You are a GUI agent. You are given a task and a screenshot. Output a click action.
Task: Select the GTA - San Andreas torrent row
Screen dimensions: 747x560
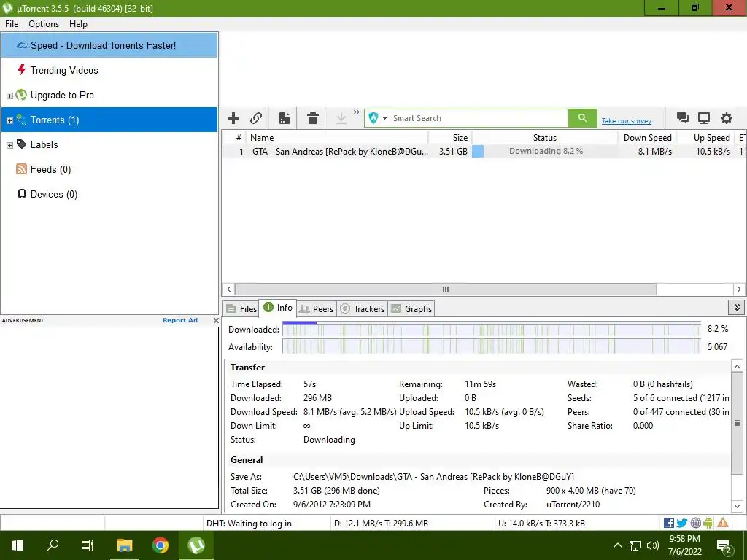484,152
